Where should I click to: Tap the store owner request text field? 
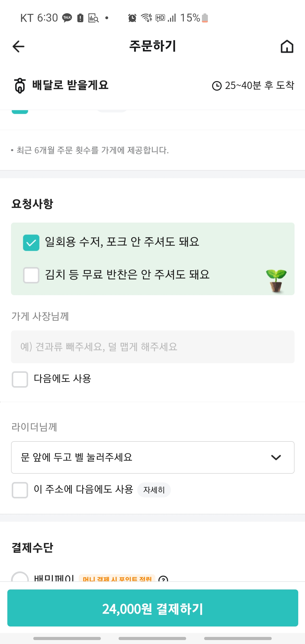point(152,347)
